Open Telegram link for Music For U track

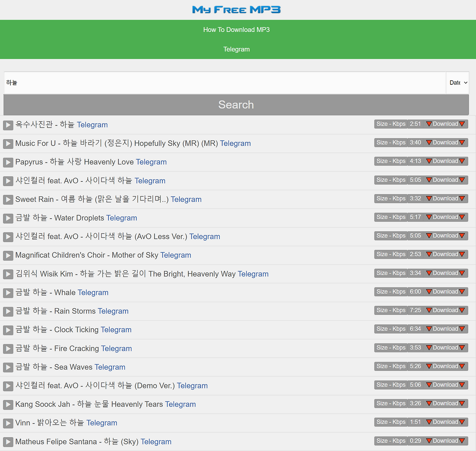pos(235,143)
